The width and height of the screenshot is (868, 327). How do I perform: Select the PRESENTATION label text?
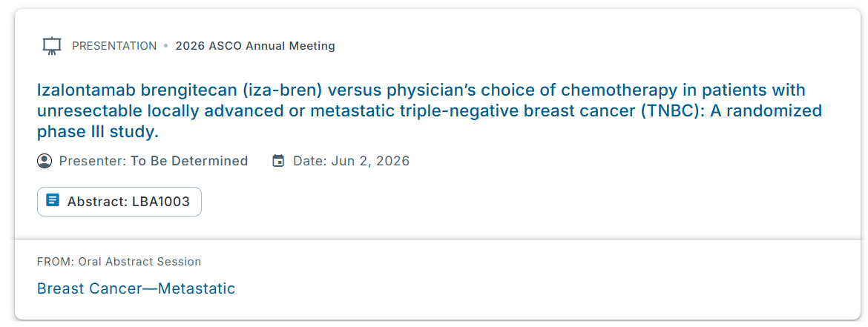(x=114, y=46)
